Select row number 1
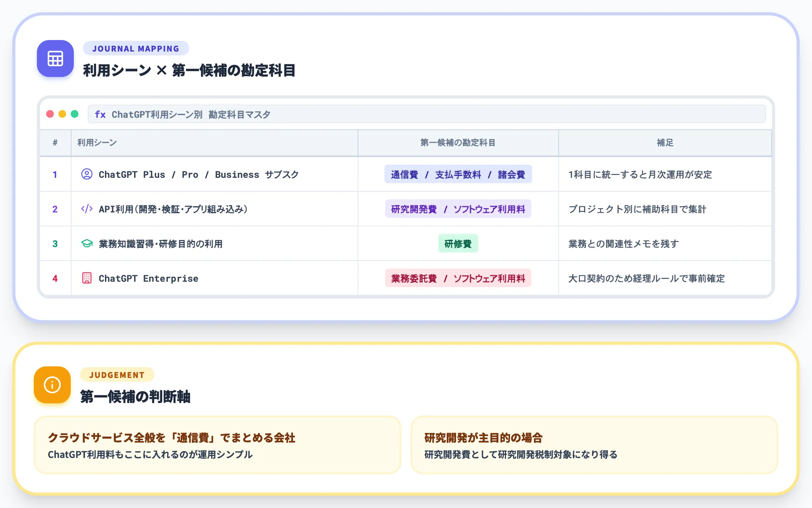The image size is (812, 508). pyautogui.click(x=55, y=175)
